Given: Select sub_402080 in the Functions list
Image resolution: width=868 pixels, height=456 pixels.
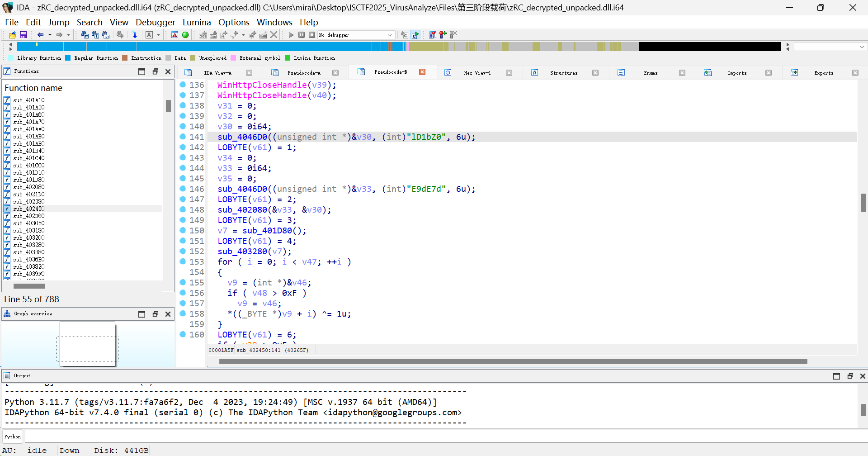Looking at the screenshot, I should (28, 187).
